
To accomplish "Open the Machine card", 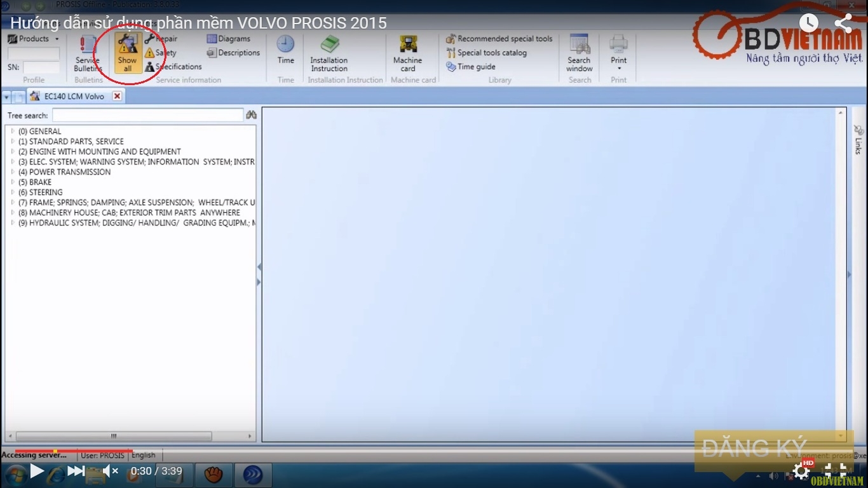I will (x=408, y=53).
